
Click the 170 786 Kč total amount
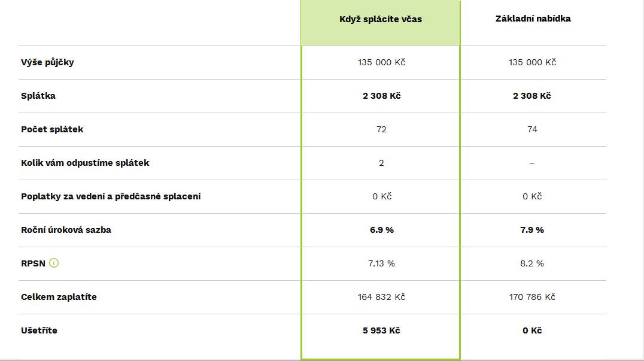(x=532, y=297)
